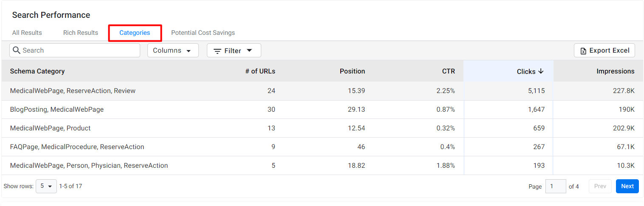Switch to the All Results tab
This screenshot has width=644, height=206.
27,33
